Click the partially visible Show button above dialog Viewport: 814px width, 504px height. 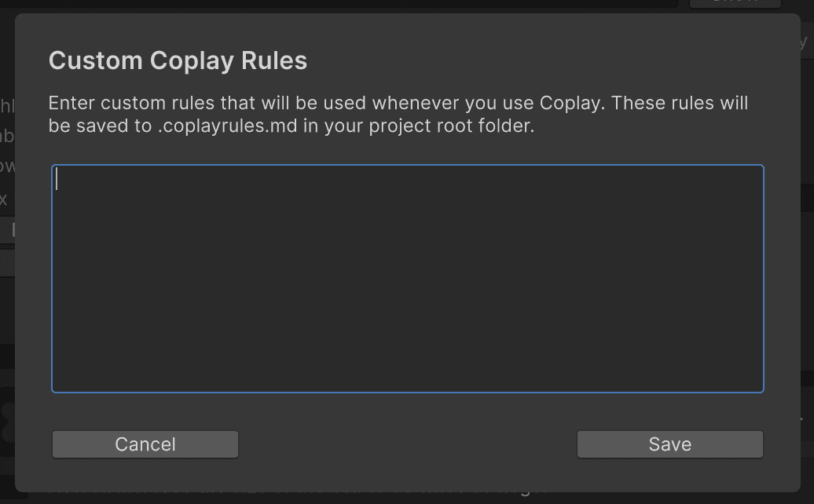[x=735, y=4]
